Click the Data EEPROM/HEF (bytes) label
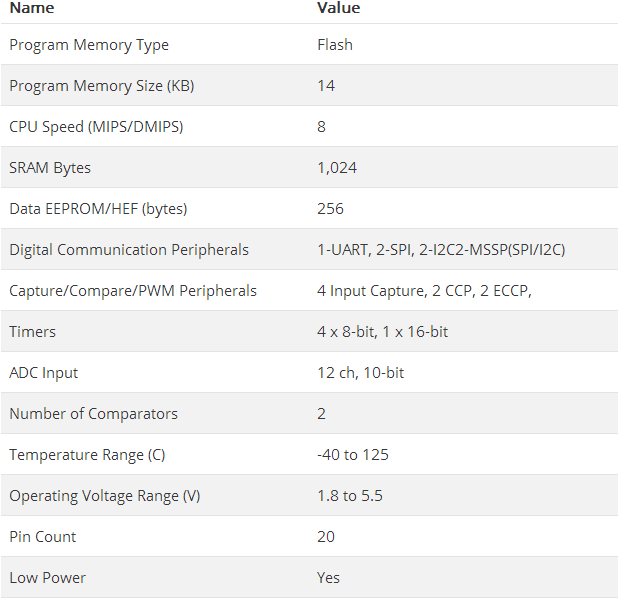 point(98,209)
